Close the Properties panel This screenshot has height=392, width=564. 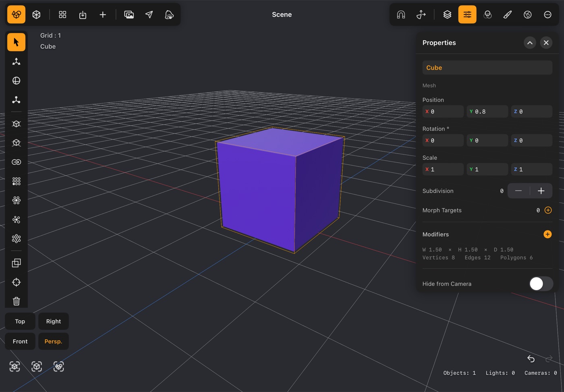click(x=546, y=43)
